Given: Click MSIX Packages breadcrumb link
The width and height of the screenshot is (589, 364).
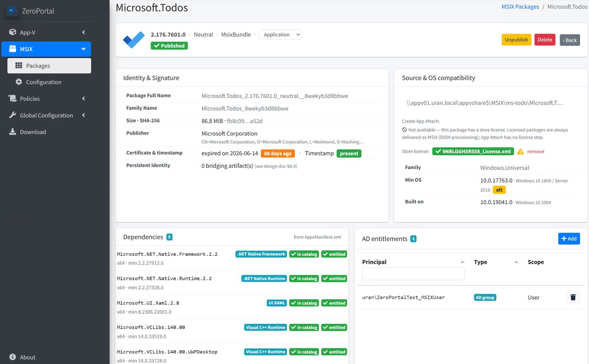Looking at the screenshot, I should (x=520, y=7).
